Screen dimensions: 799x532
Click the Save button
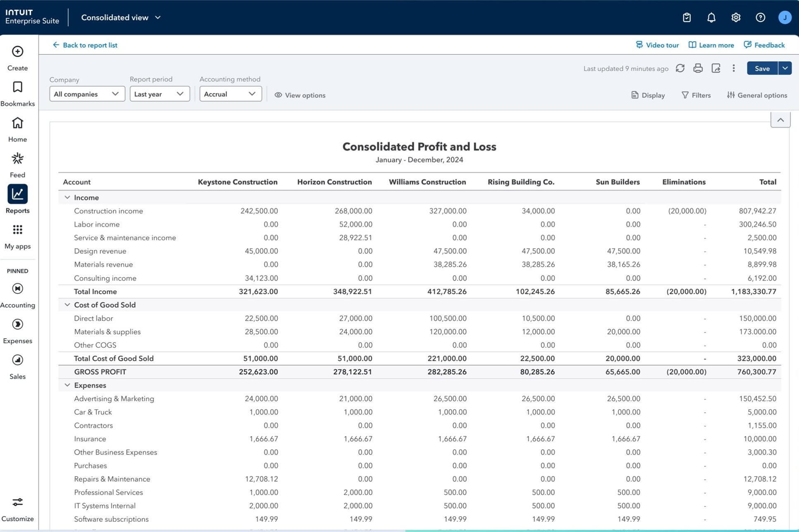click(x=762, y=68)
